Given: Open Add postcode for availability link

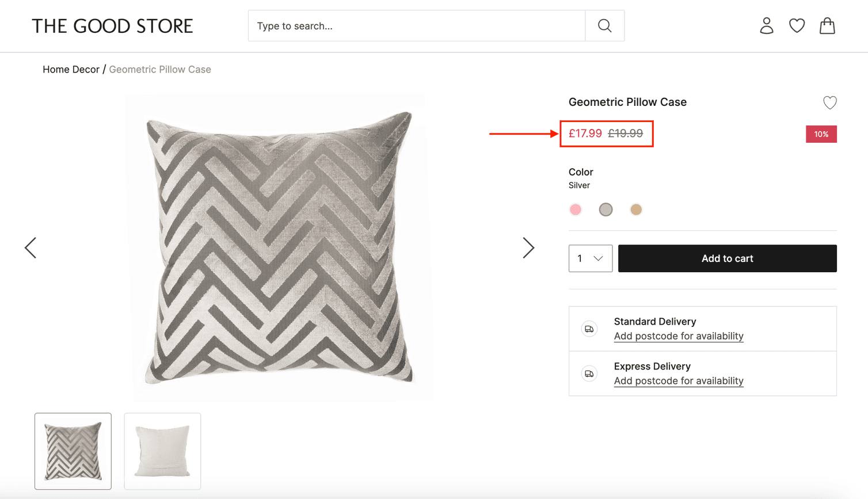Looking at the screenshot, I should 679,336.
